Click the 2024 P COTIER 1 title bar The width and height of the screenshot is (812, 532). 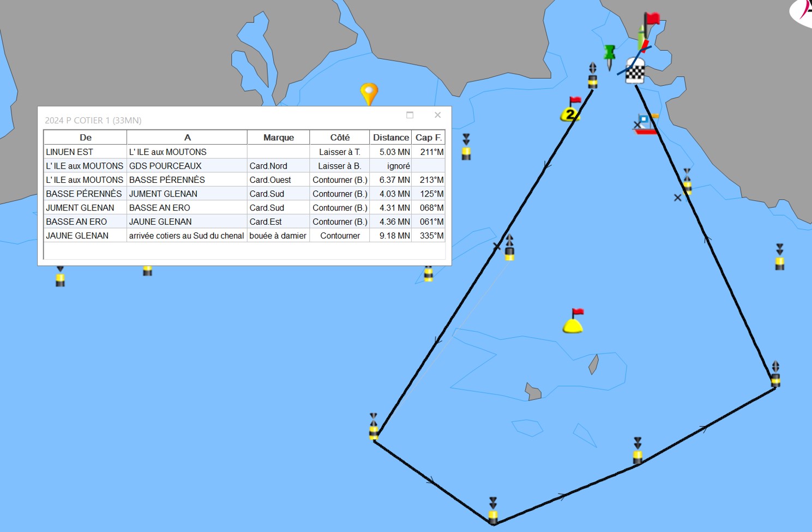[x=218, y=120]
